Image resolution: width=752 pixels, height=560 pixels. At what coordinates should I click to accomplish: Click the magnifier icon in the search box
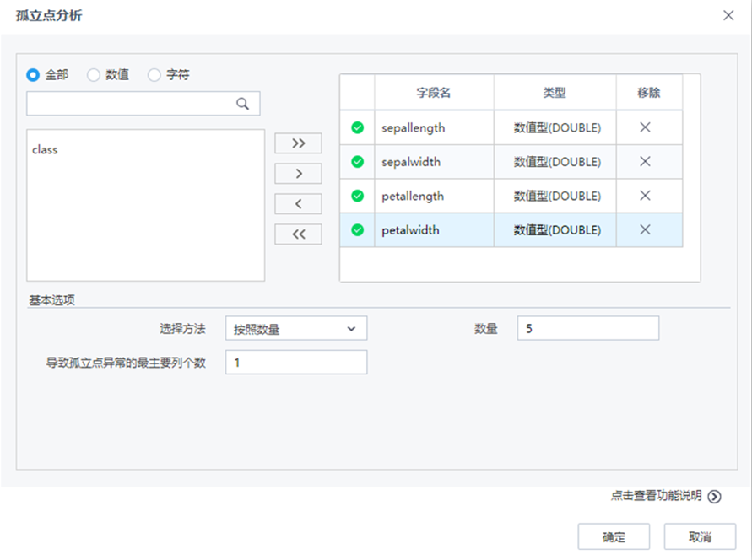point(243,103)
